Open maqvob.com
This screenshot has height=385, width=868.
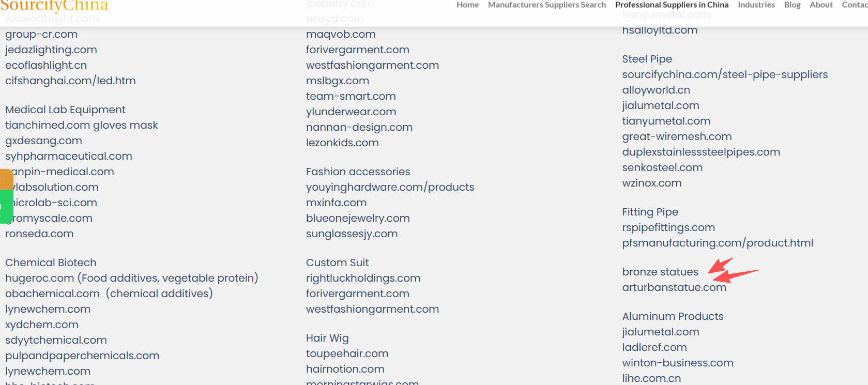pos(341,35)
